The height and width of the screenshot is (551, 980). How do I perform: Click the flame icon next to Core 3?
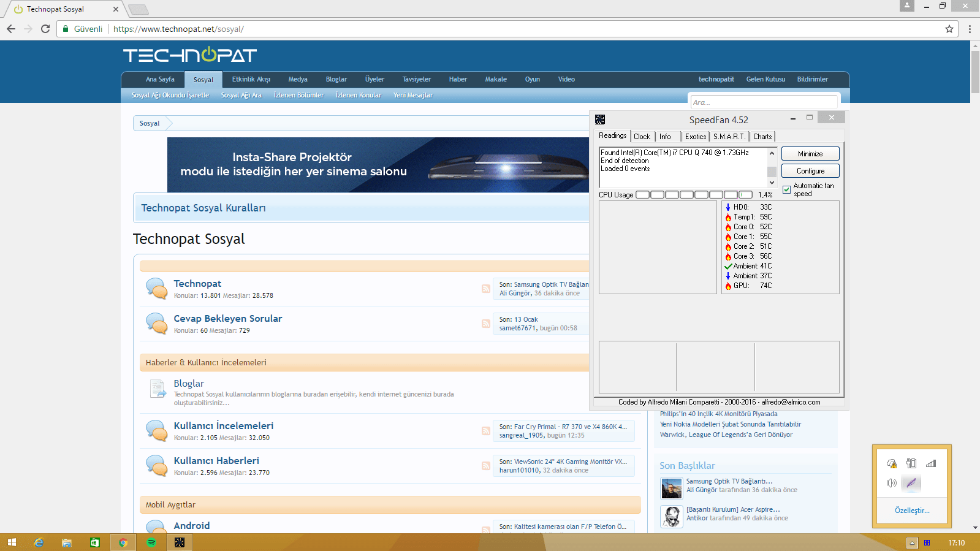[728, 256]
